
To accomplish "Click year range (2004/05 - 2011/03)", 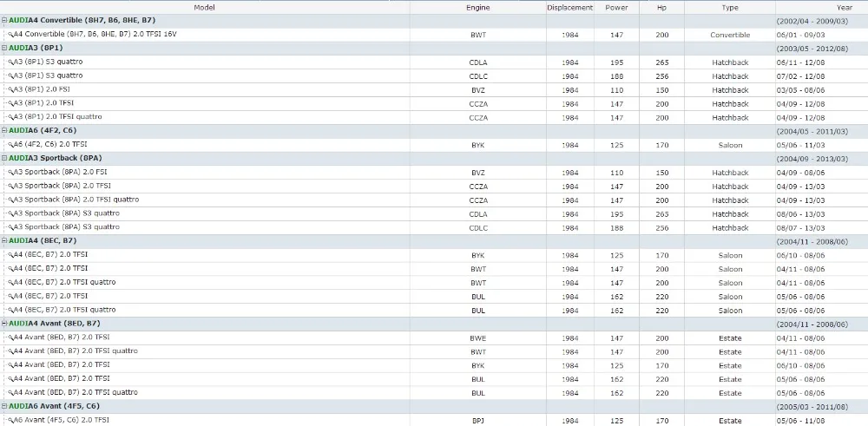I will point(812,131).
